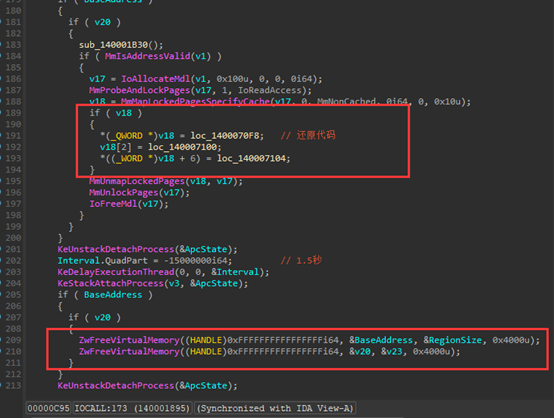Click KeStackAttachProcess function name

(x=111, y=283)
